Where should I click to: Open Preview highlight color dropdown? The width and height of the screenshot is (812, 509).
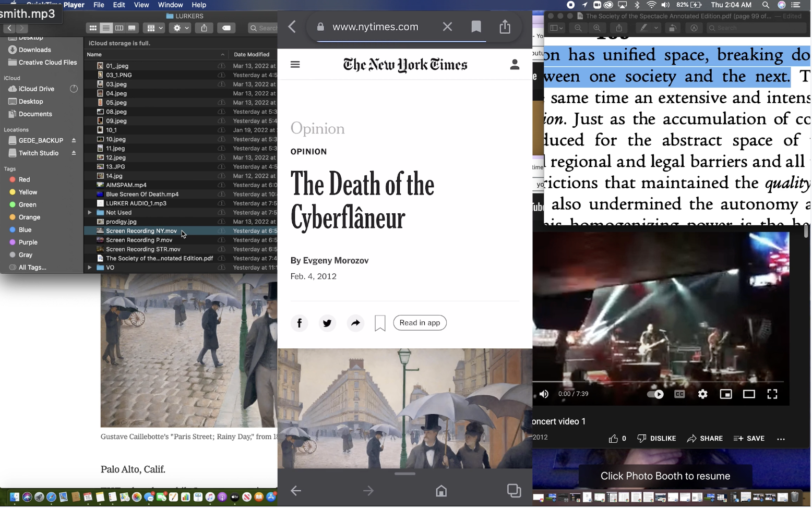656,28
